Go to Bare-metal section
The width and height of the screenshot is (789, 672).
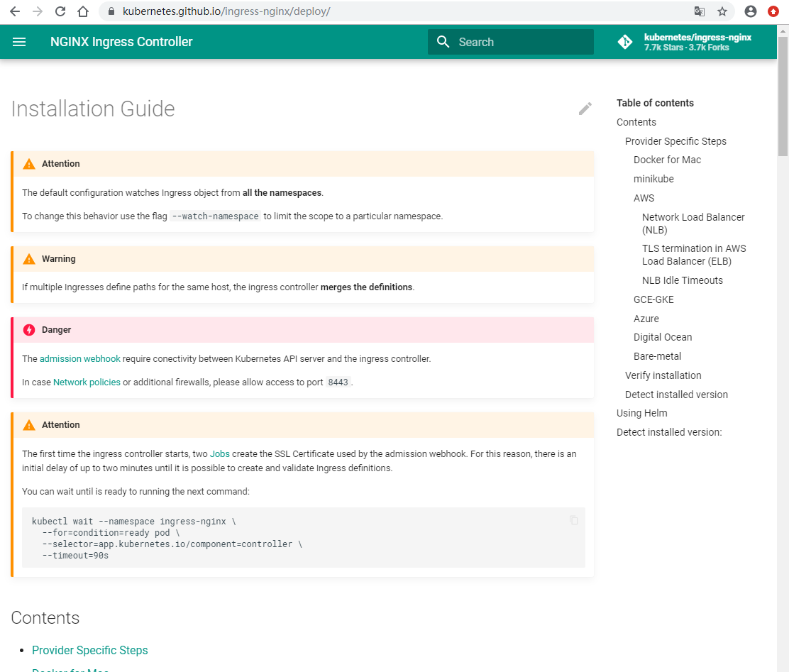(x=657, y=356)
